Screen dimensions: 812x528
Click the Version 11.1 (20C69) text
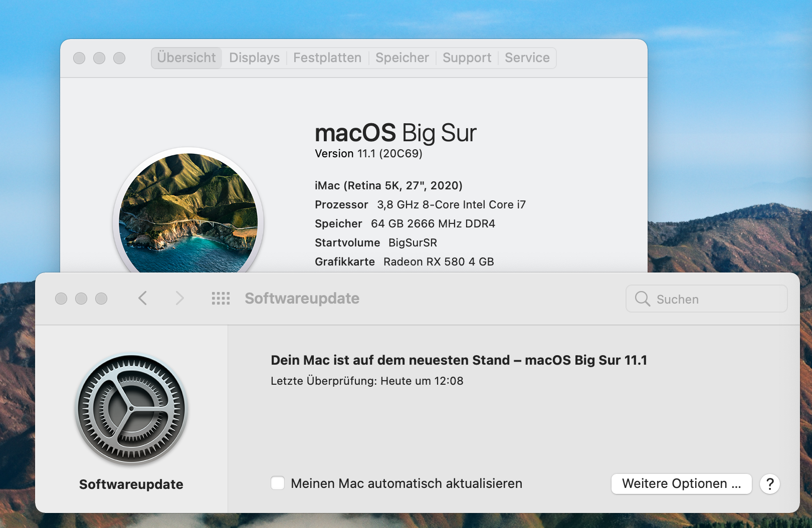(368, 154)
